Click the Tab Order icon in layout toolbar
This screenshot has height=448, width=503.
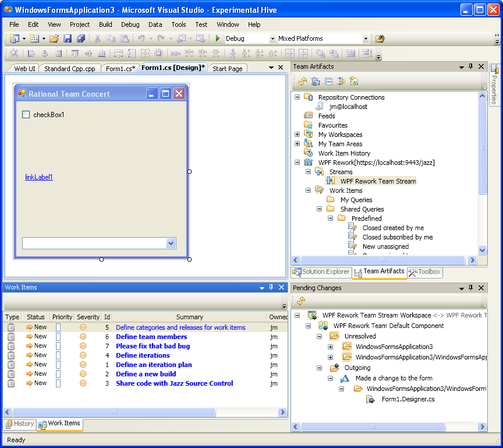click(x=367, y=53)
